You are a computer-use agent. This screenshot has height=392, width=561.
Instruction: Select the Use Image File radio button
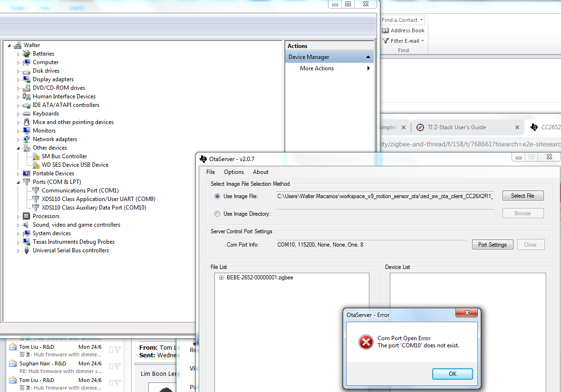[217, 196]
